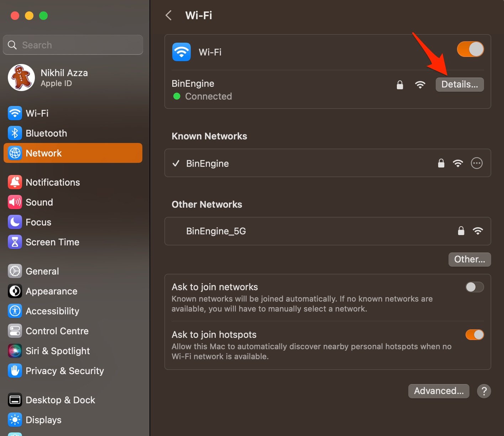Open Details for the BinEngine connection
The width and height of the screenshot is (504, 436).
tap(460, 84)
